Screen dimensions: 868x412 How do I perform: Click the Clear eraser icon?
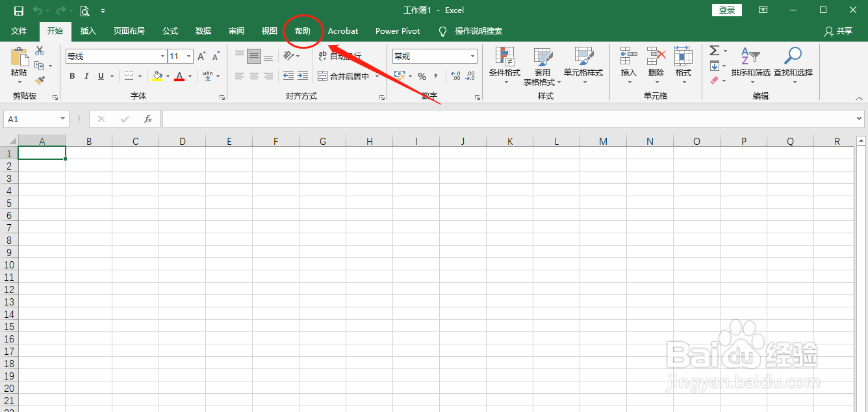coord(714,81)
